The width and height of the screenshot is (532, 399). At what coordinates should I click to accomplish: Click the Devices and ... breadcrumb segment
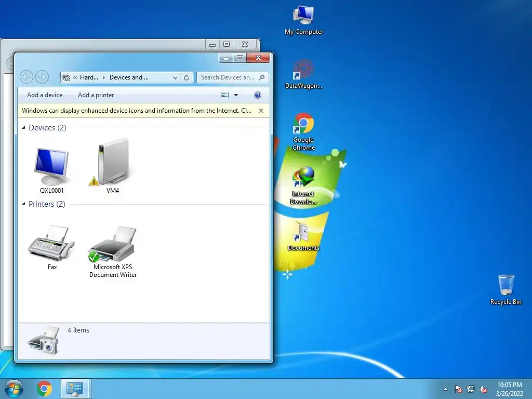click(129, 77)
